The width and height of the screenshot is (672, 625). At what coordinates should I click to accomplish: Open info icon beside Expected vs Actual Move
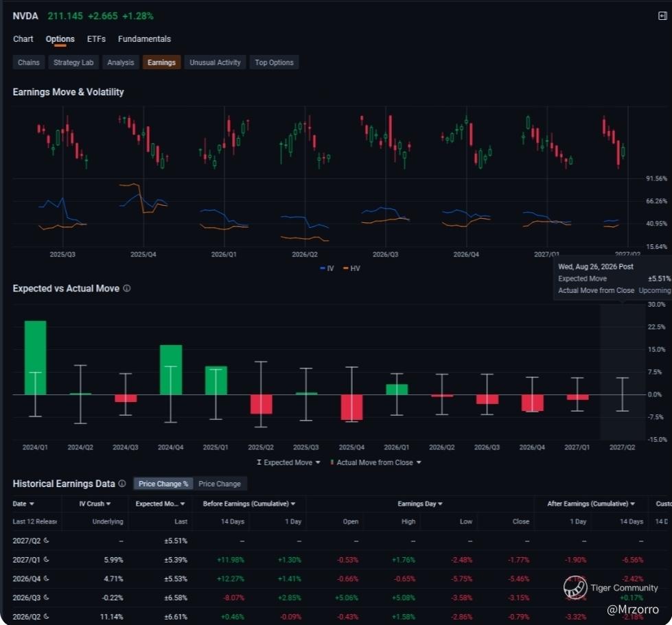[x=127, y=288]
